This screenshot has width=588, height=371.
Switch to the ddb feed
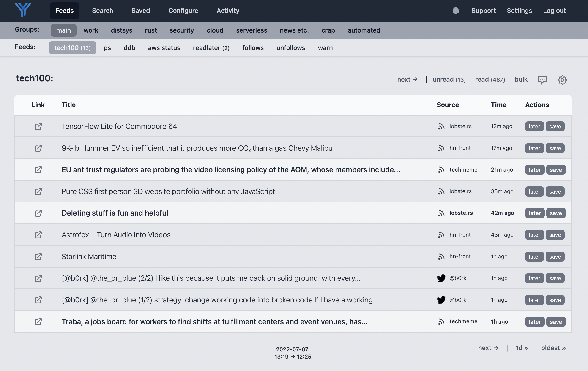pyautogui.click(x=129, y=48)
